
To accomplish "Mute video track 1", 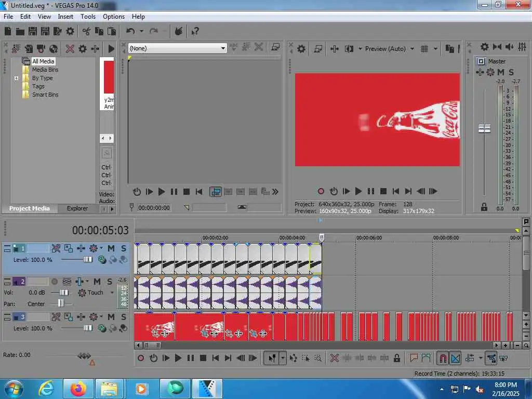I will point(111,248).
